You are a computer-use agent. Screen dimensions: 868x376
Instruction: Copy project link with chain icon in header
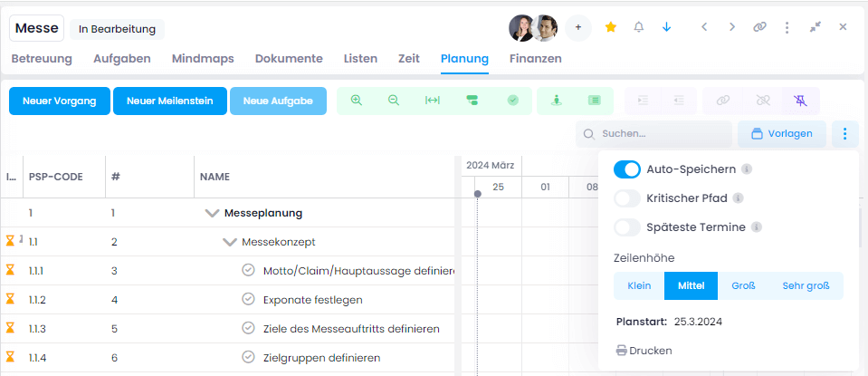(x=759, y=27)
